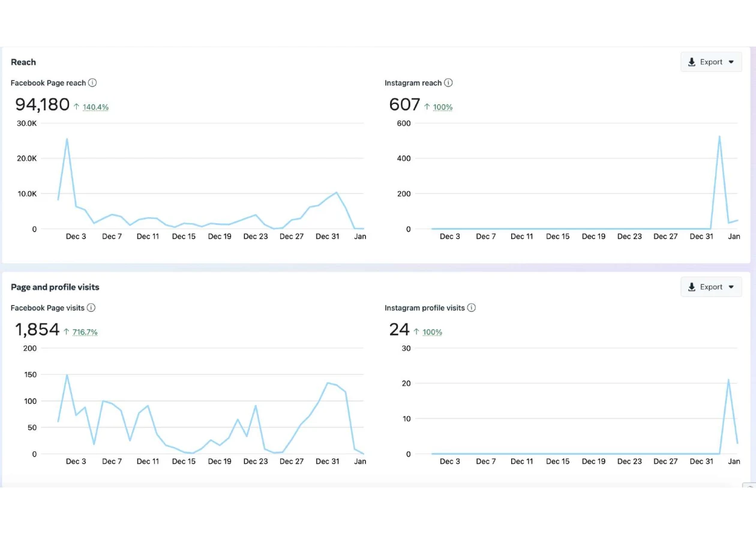This screenshot has width=756, height=534.
Task: Open the Export dropdown in the Reach section
Action: [731, 62]
